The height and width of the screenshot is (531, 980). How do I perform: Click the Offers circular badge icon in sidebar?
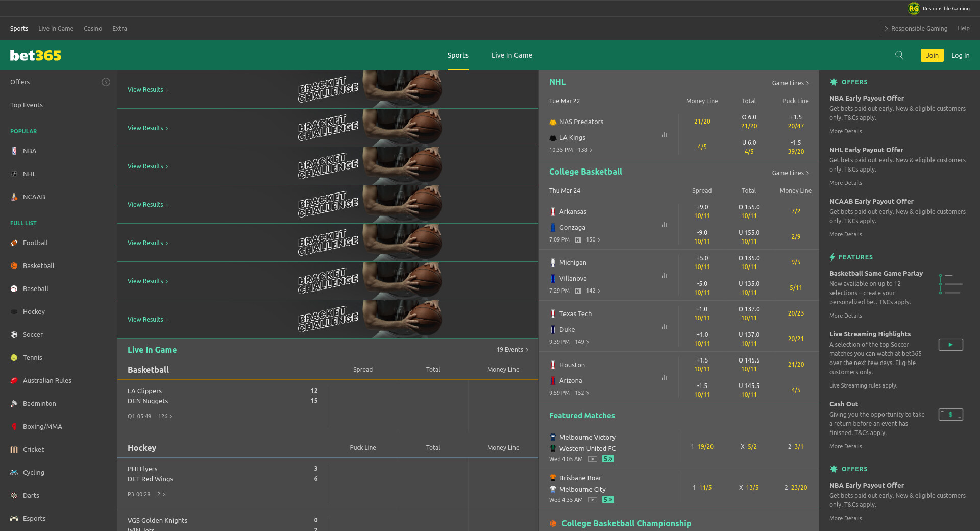(x=106, y=82)
